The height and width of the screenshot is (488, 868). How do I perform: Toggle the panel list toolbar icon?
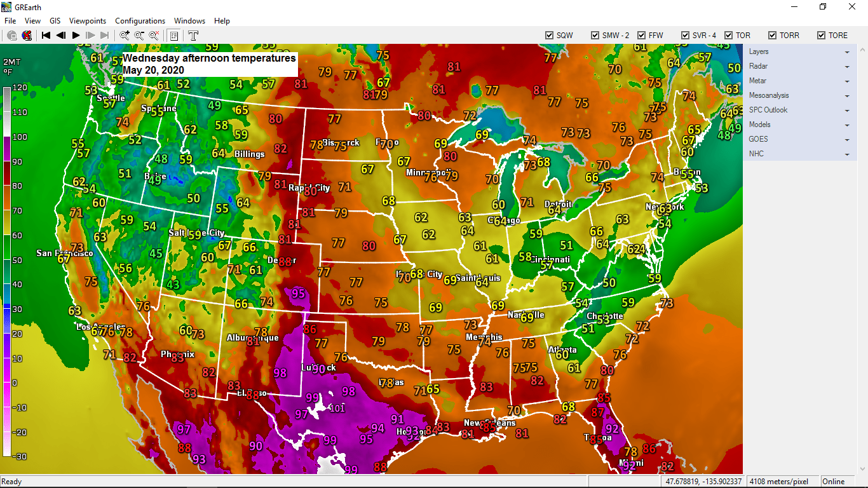pyautogui.click(x=174, y=36)
